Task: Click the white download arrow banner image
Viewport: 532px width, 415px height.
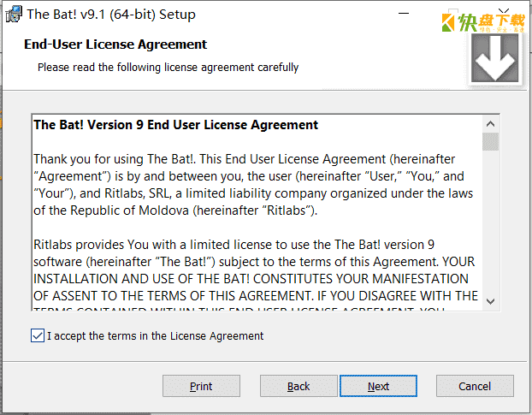Action: click(x=494, y=57)
